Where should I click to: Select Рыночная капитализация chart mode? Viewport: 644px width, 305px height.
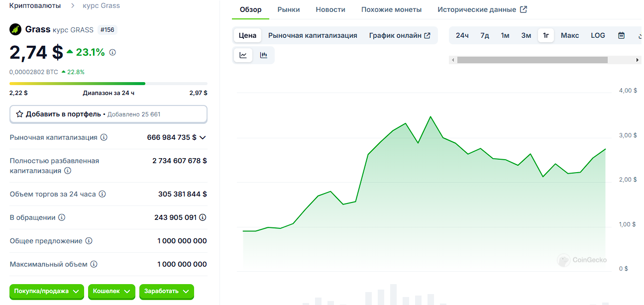click(313, 35)
